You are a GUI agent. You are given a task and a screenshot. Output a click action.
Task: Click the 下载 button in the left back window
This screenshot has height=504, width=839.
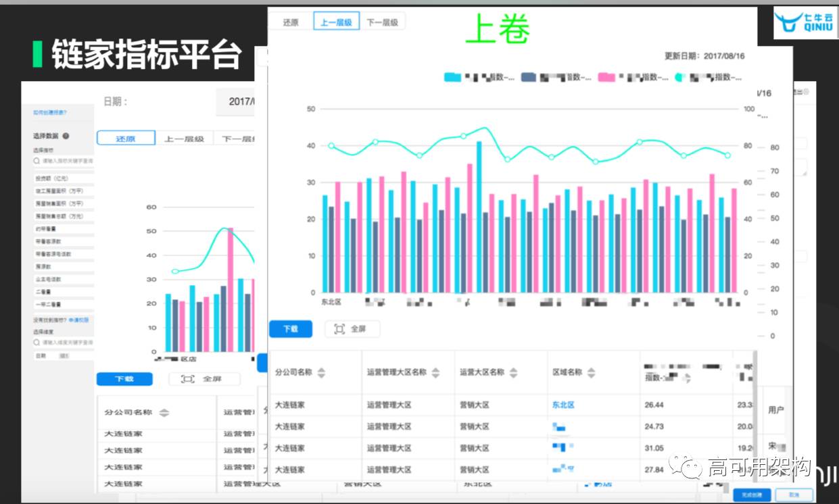point(124,379)
